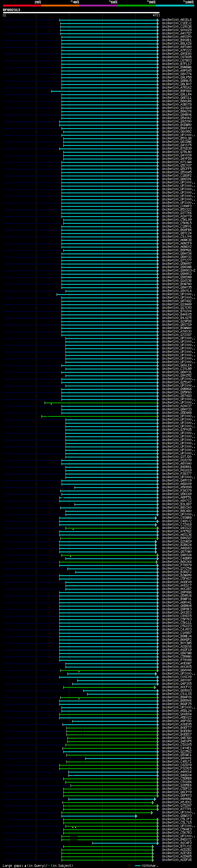Select the UniRef100_C9SNR8 label
The width and height of the screenshot is (197, 868).
(176, 518)
